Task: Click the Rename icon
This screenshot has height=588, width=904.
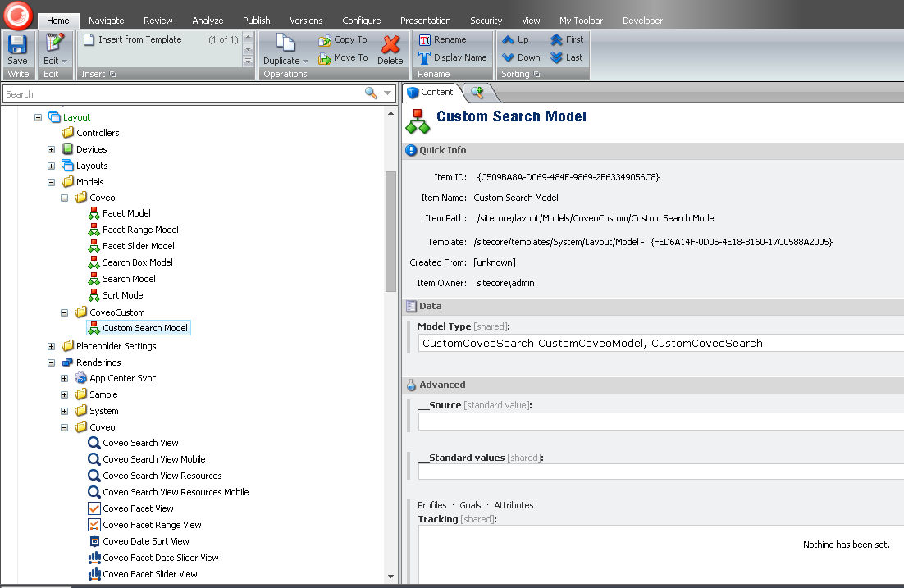Action: point(425,40)
